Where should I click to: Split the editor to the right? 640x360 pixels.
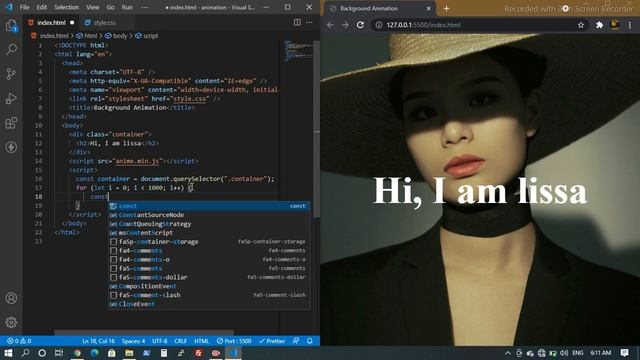coord(297,22)
